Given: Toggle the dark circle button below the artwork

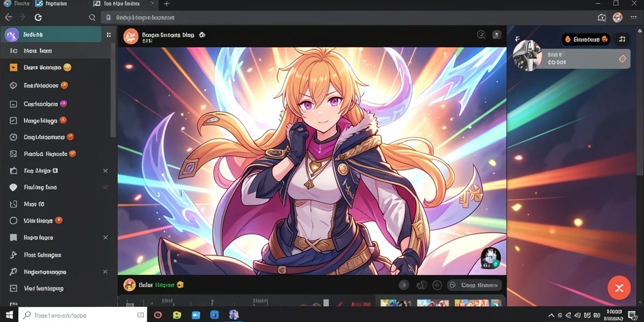Looking at the screenshot, I should click(404, 285).
